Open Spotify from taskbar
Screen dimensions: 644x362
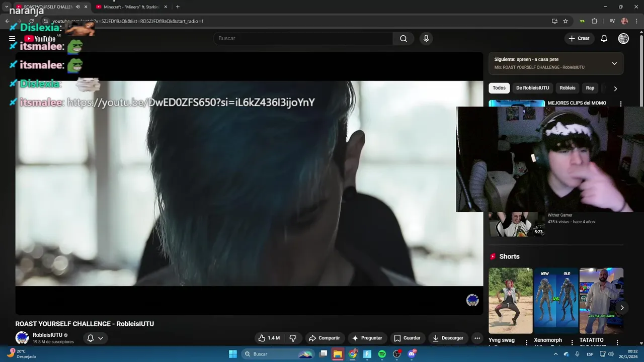[382, 354]
